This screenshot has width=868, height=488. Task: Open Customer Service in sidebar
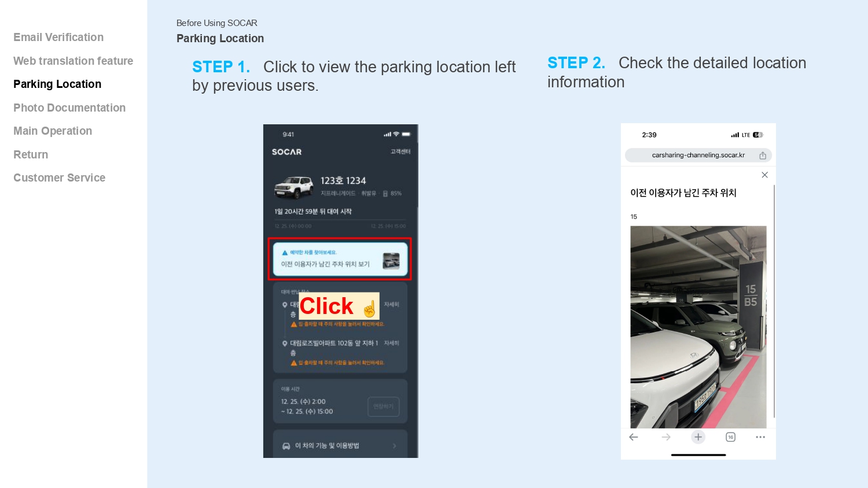(59, 178)
